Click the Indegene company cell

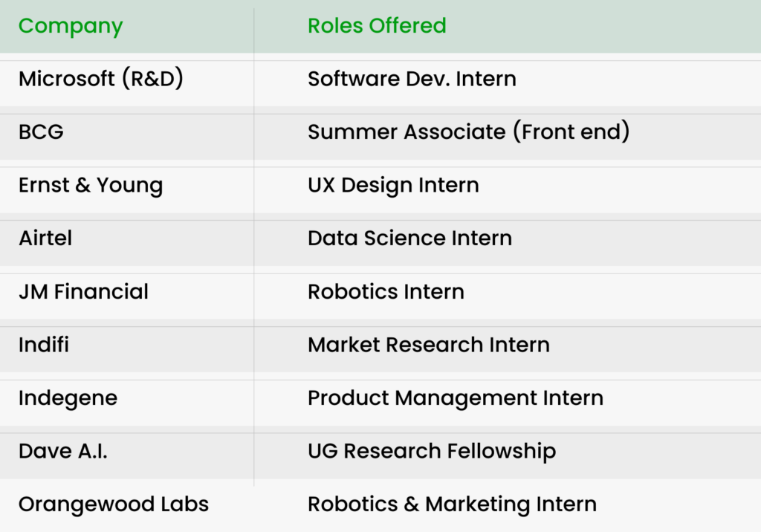pos(68,398)
